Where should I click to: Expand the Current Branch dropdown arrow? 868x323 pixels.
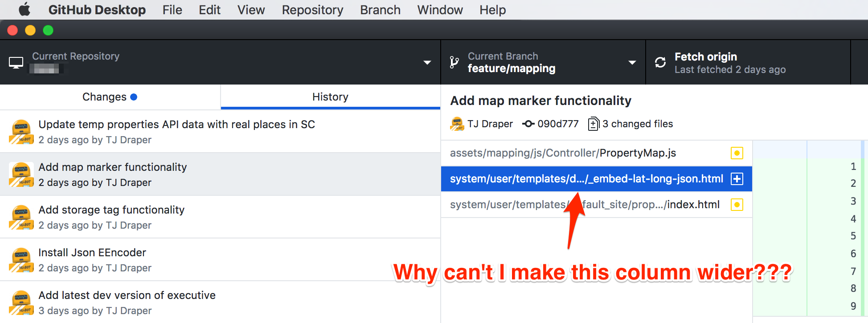point(632,63)
